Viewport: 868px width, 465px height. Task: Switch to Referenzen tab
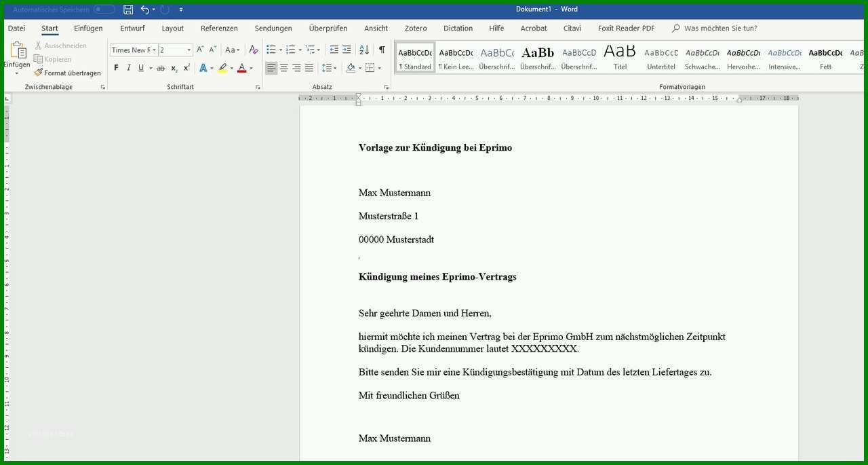click(x=219, y=29)
